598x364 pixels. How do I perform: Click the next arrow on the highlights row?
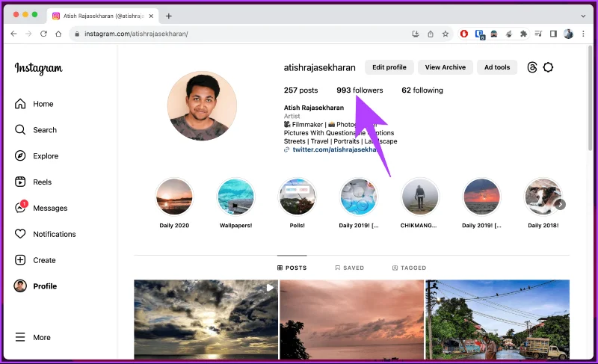[x=560, y=205]
